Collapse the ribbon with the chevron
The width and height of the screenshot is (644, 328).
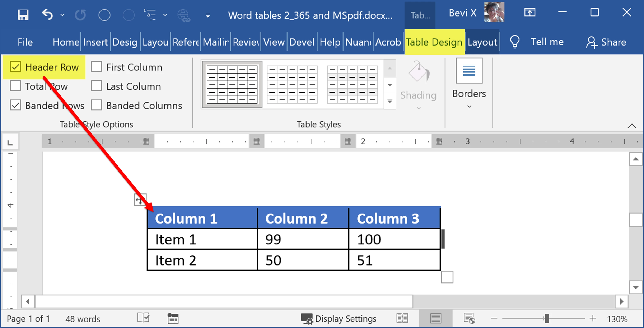tap(632, 126)
